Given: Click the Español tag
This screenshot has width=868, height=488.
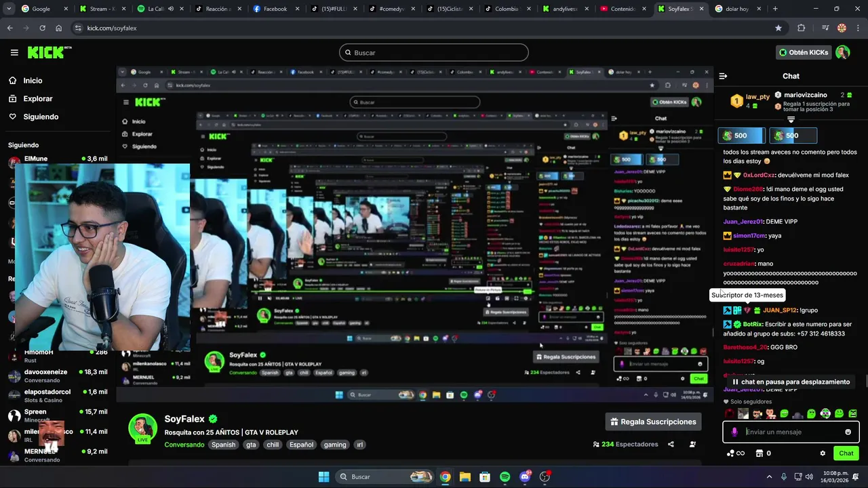Looking at the screenshot, I should click(x=301, y=445).
